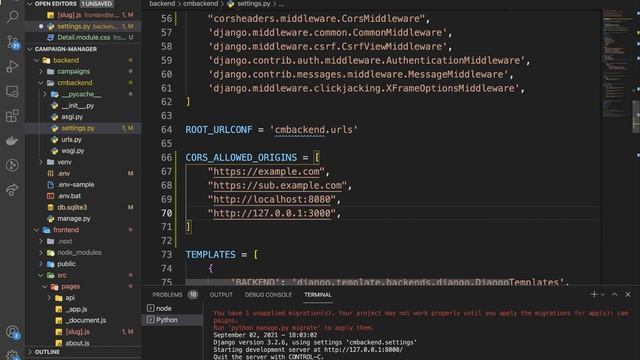Screen dimensions: 640x360
Task: Maximize the panel with the up chevron
Action: pos(614,294)
